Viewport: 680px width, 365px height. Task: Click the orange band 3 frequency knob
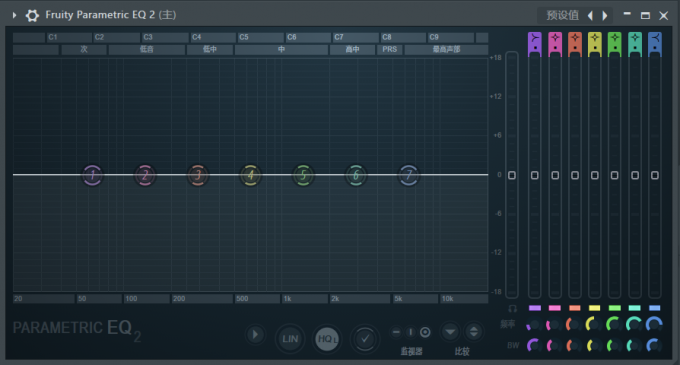click(x=574, y=324)
